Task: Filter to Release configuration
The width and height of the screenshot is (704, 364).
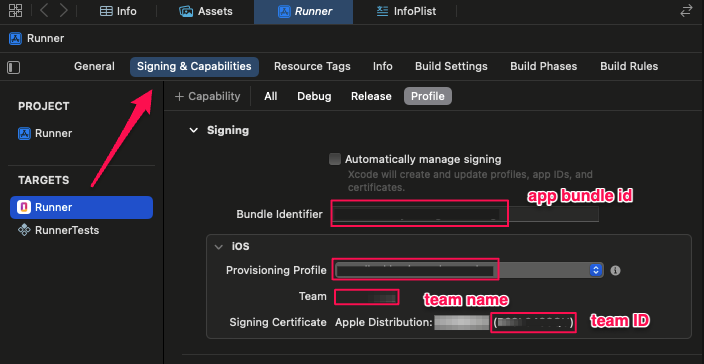Action: point(371,96)
